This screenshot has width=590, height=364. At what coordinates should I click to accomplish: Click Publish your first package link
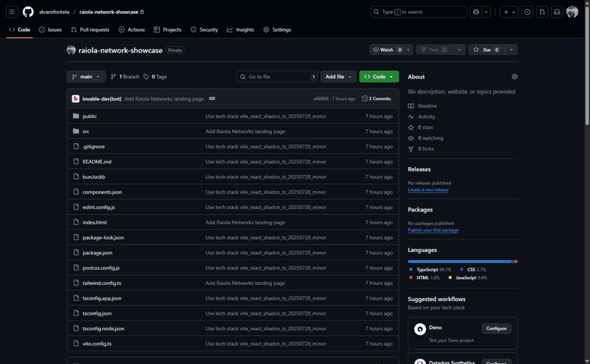[x=433, y=230]
